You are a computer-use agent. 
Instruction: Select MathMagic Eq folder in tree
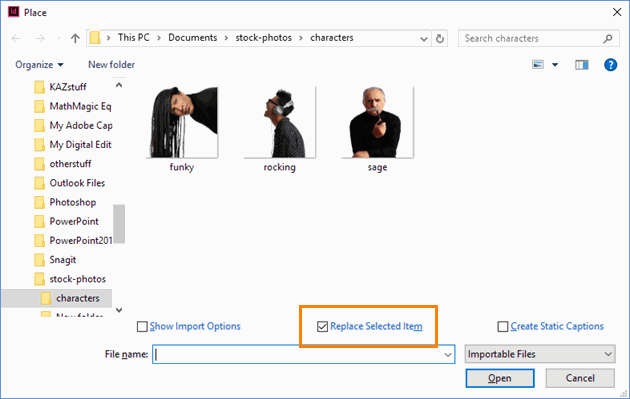click(73, 106)
